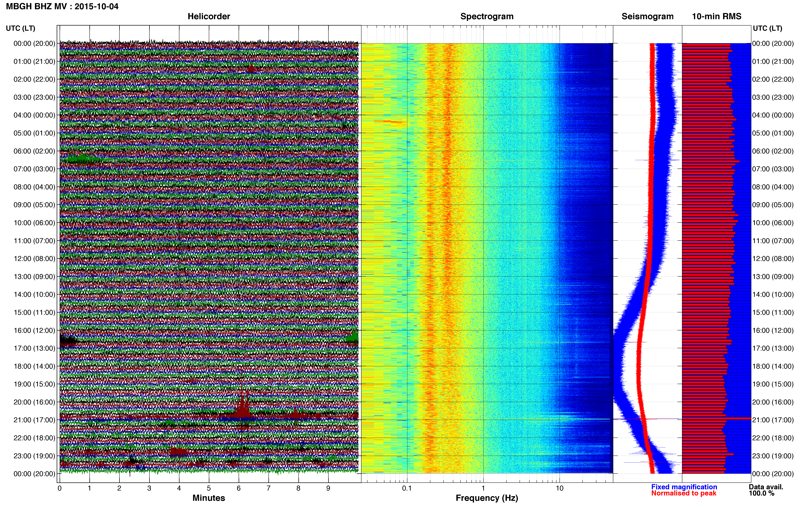Click the 'MBGH BHZ MV : 2015-10-04' title
The height and width of the screenshot is (508, 812).
pos(62,6)
